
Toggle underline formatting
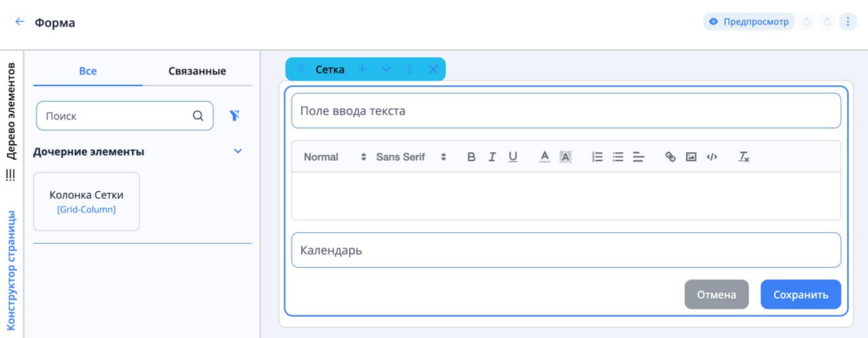click(513, 157)
